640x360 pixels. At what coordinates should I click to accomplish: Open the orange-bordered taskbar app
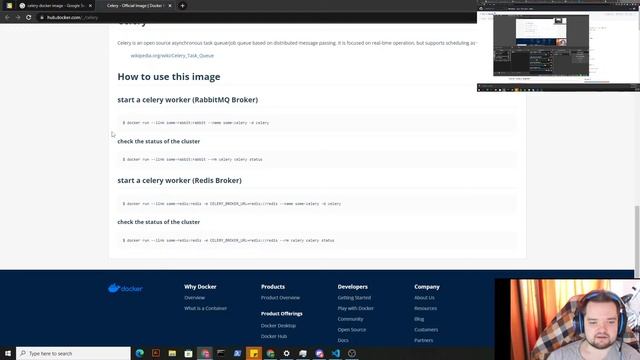(156, 353)
